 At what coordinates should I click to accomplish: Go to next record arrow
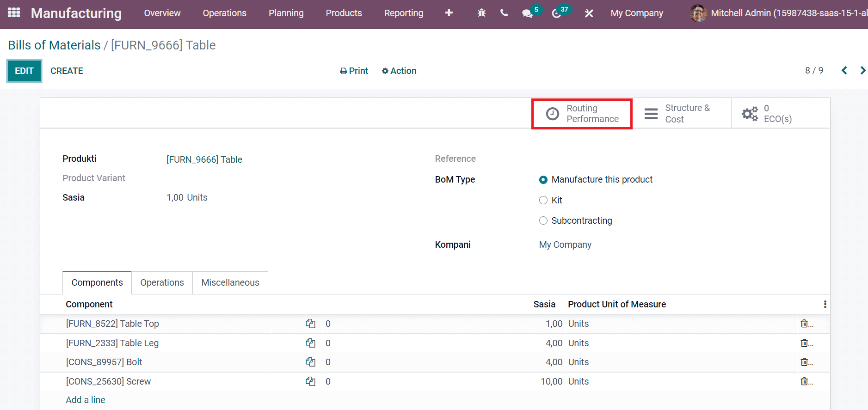click(x=862, y=70)
